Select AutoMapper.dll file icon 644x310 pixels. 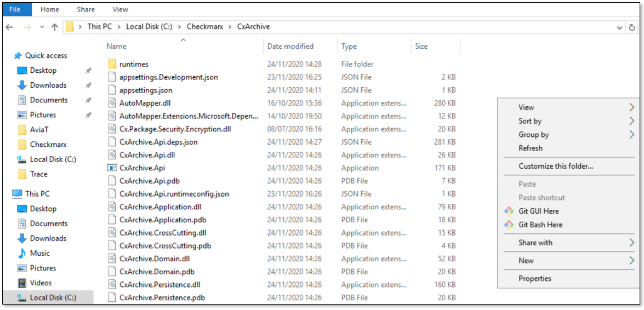(x=112, y=103)
